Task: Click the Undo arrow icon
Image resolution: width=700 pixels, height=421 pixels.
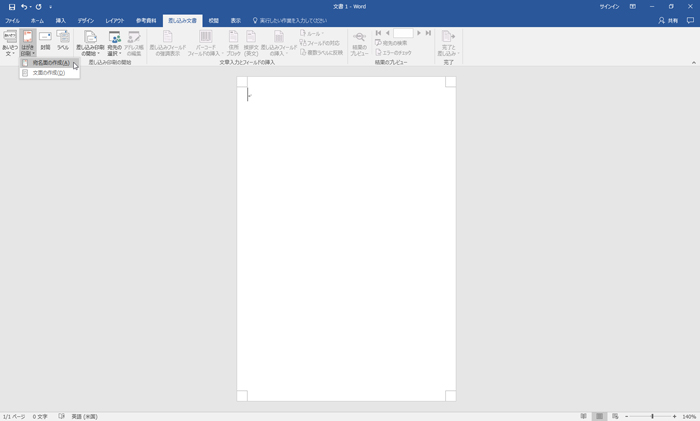Action: (x=24, y=6)
